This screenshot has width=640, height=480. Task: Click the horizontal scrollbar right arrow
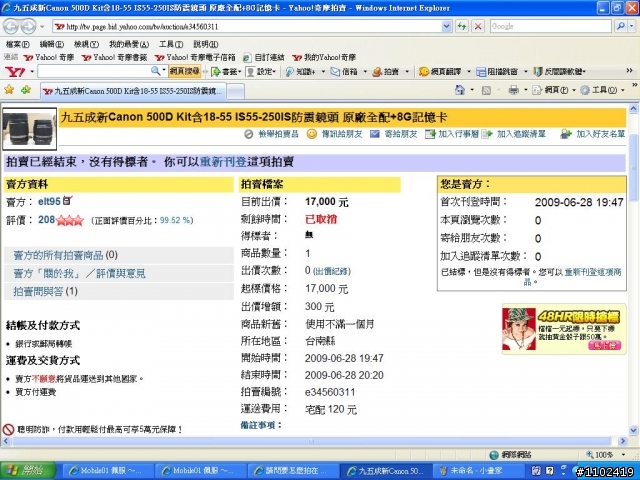click(622, 441)
